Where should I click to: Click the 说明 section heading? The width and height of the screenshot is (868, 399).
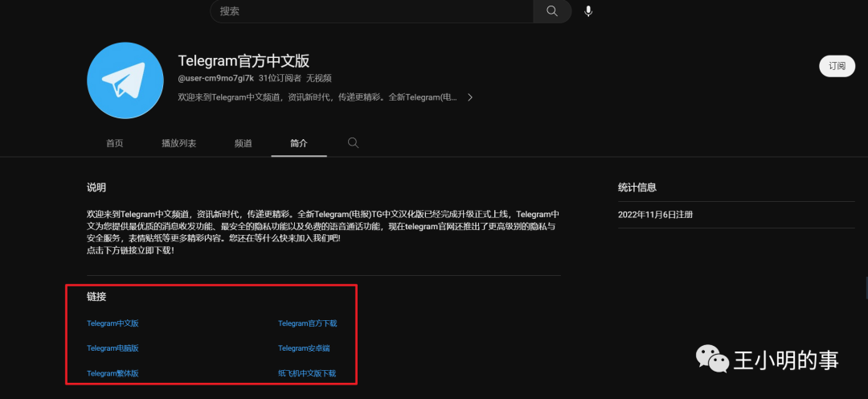click(x=96, y=187)
